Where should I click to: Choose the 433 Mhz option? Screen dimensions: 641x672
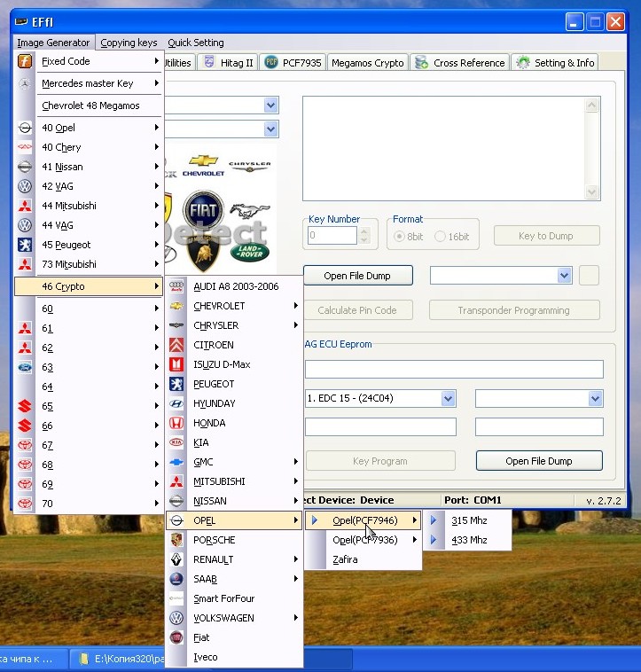467,540
